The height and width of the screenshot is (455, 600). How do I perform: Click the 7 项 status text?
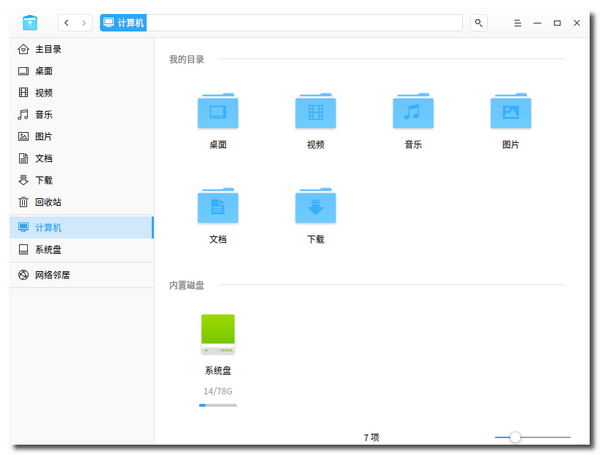click(x=371, y=437)
